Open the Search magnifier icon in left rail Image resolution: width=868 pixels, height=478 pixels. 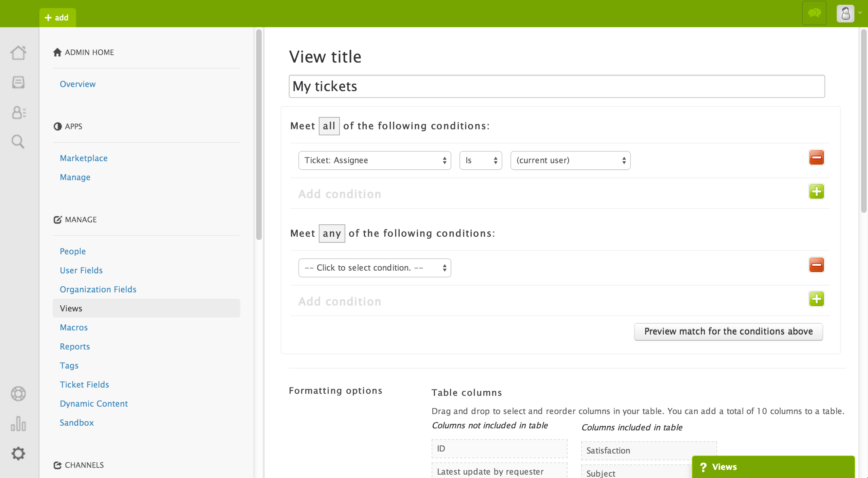[18, 142]
